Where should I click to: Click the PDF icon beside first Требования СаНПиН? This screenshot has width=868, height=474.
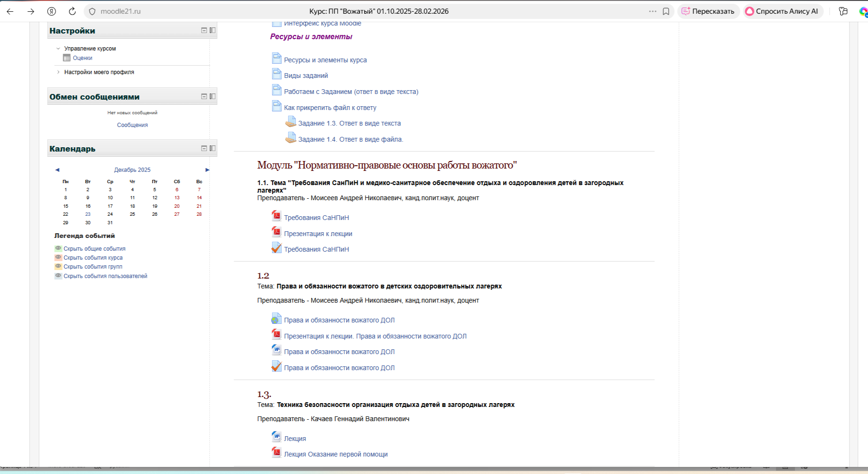click(276, 216)
